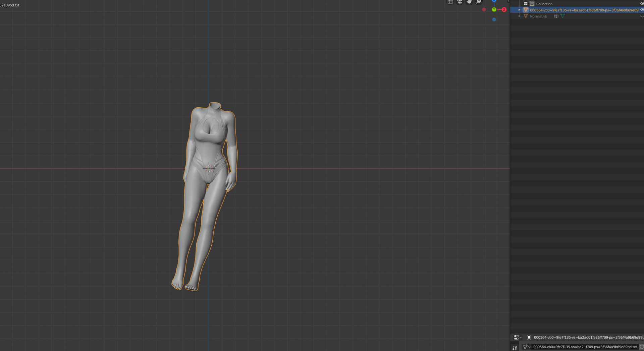Select the Collection row in outliner
The image size is (644, 351).
click(x=577, y=4)
